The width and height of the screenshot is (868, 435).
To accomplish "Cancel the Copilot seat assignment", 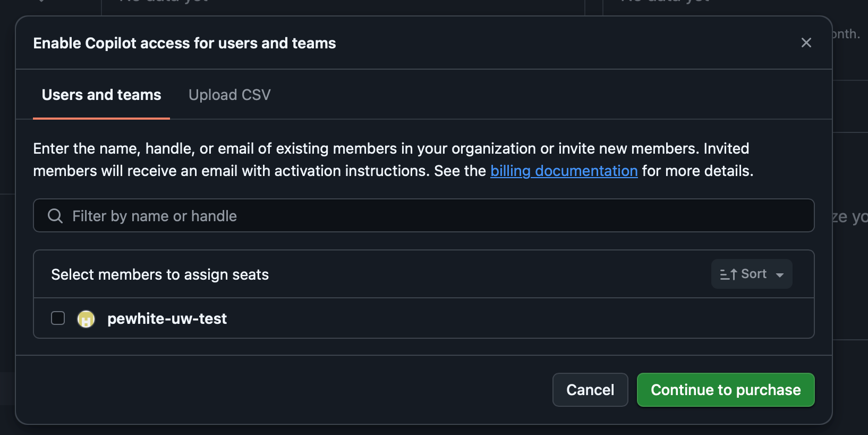I will [590, 390].
